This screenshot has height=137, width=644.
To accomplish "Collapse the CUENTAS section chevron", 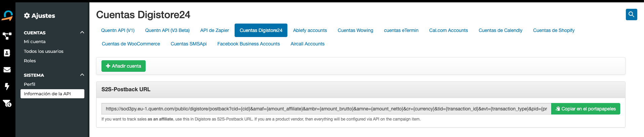I will pos(82,32).
